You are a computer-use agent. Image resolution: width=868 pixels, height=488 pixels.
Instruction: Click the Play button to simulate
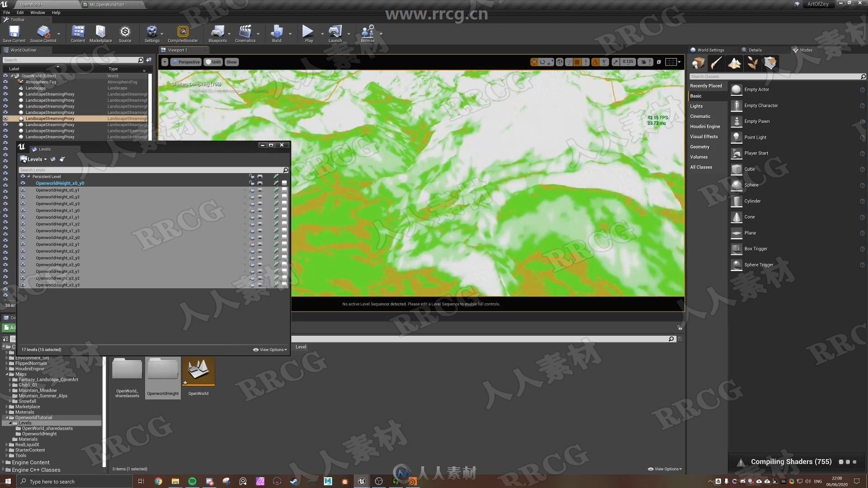point(307,33)
